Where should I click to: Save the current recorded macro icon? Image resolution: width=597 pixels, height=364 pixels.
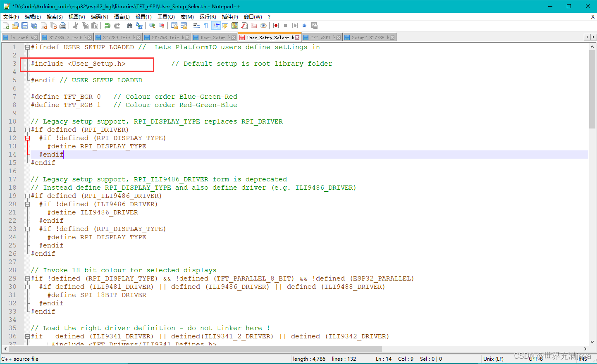[314, 26]
